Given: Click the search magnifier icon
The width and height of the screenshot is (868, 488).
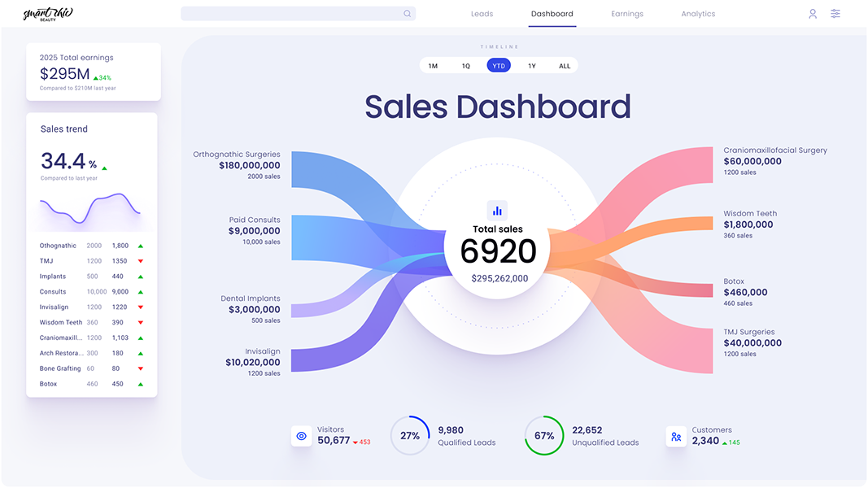Looking at the screenshot, I should [407, 14].
